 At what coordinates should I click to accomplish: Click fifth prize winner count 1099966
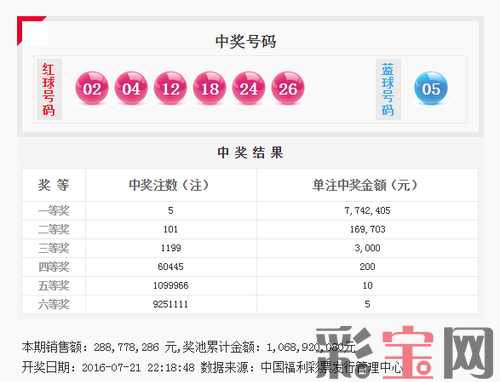(x=171, y=286)
